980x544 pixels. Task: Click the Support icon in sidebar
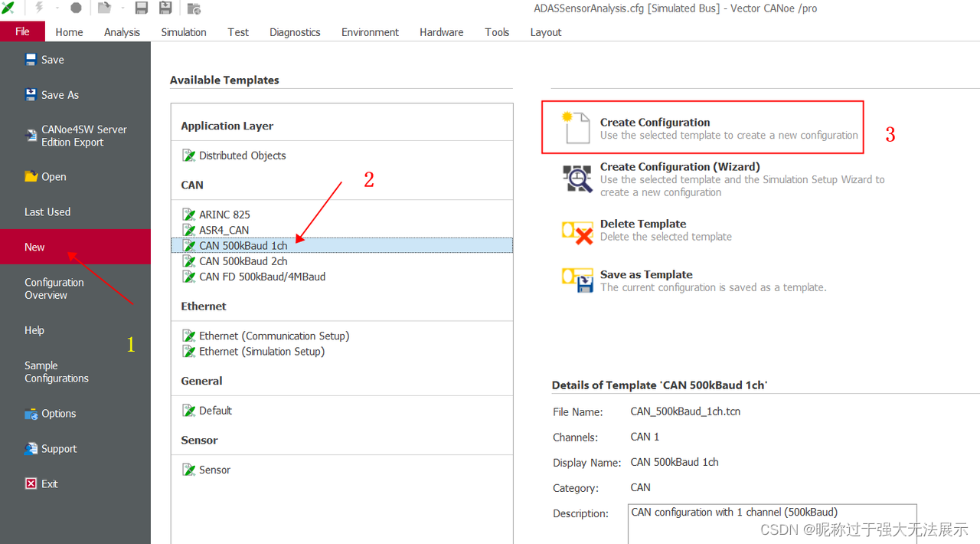pyautogui.click(x=31, y=448)
